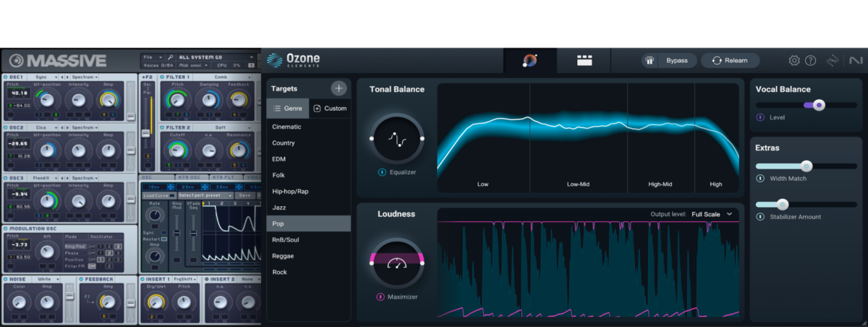
Task: Click OSC2 next wavetable arrow
Action: point(67,127)
